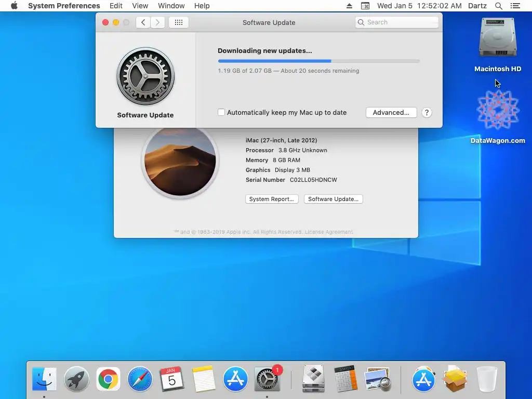Show all preferences grid button
This screenshot has width=532, height=399.
click(x=179, y=22)
